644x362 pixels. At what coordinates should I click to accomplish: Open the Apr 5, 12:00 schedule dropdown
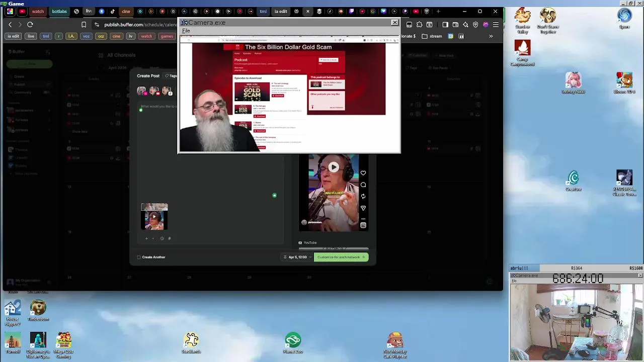click(x=297, y=257)
